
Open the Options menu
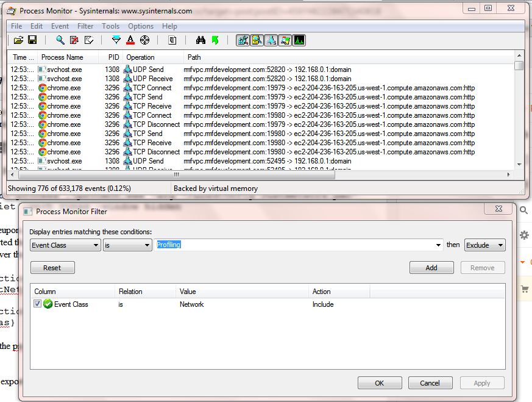click(141, 26)
